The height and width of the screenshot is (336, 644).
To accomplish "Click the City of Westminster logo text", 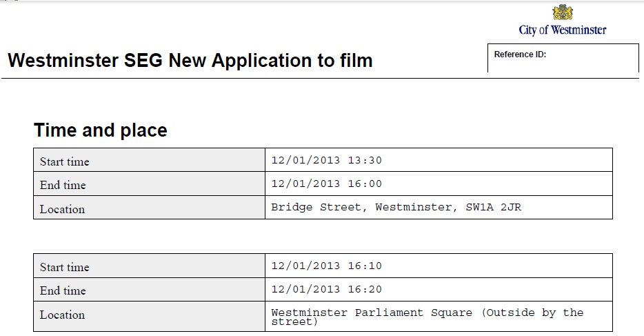I will (x=562, y=30).
